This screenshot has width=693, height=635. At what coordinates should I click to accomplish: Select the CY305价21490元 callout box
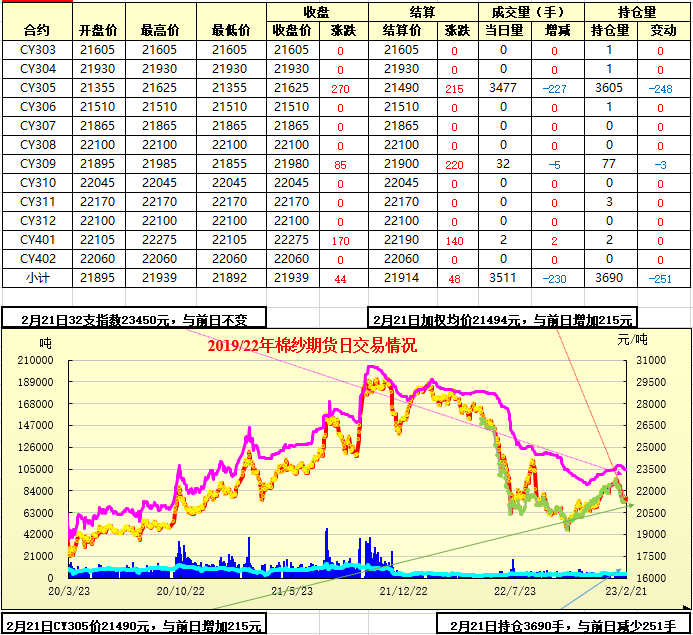coord(134,626)
